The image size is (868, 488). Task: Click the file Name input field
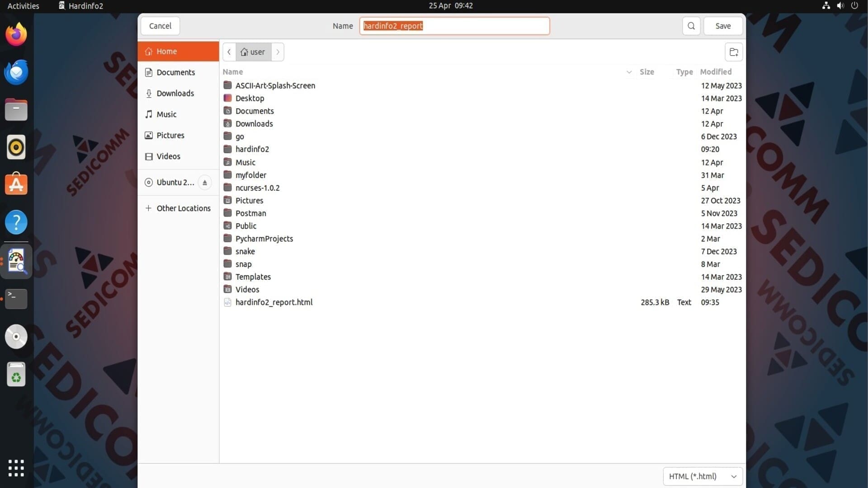[454, 26]
